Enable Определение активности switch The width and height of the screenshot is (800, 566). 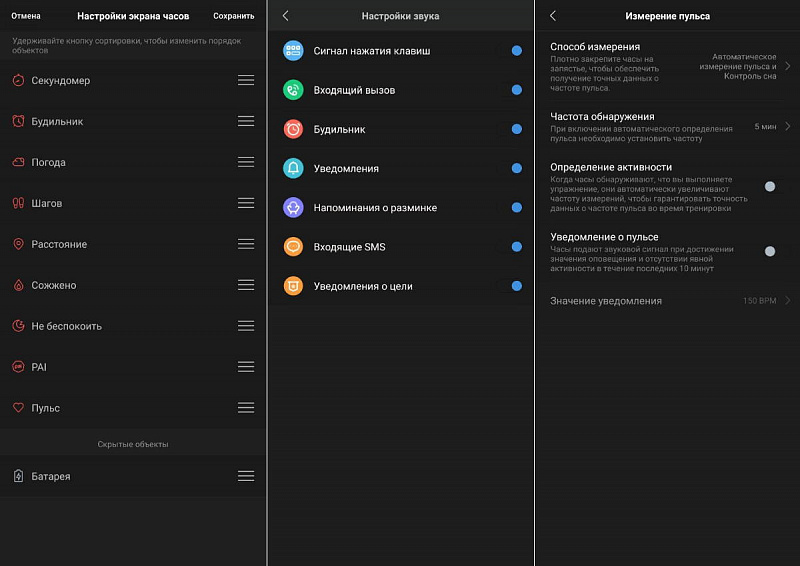[770, 186]
